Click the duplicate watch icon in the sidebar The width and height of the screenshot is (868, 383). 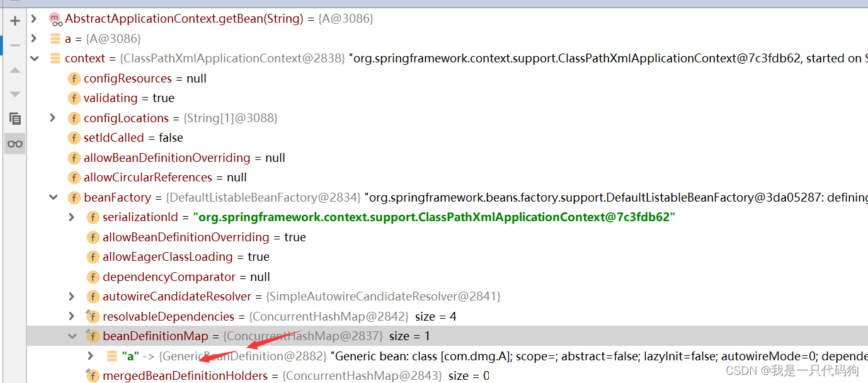(14, 118)
